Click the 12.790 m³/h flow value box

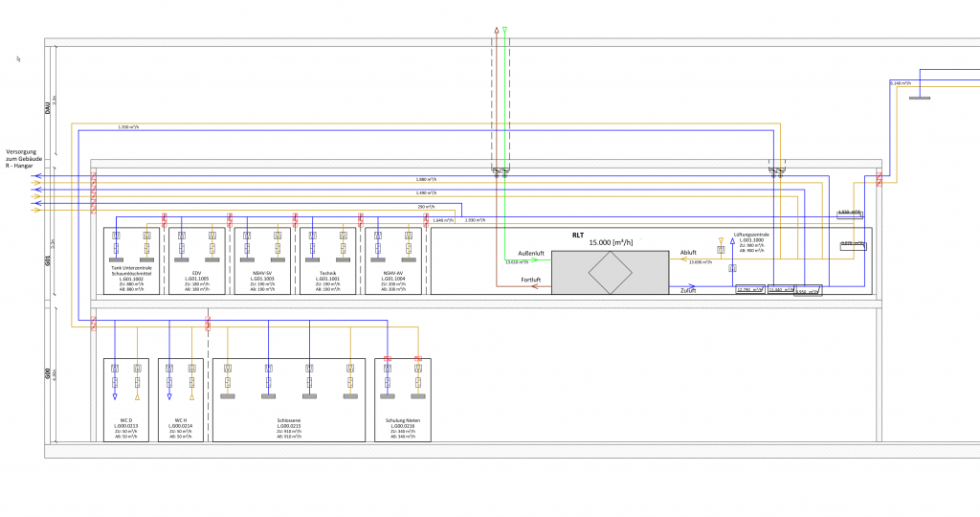tap(749, 289)
